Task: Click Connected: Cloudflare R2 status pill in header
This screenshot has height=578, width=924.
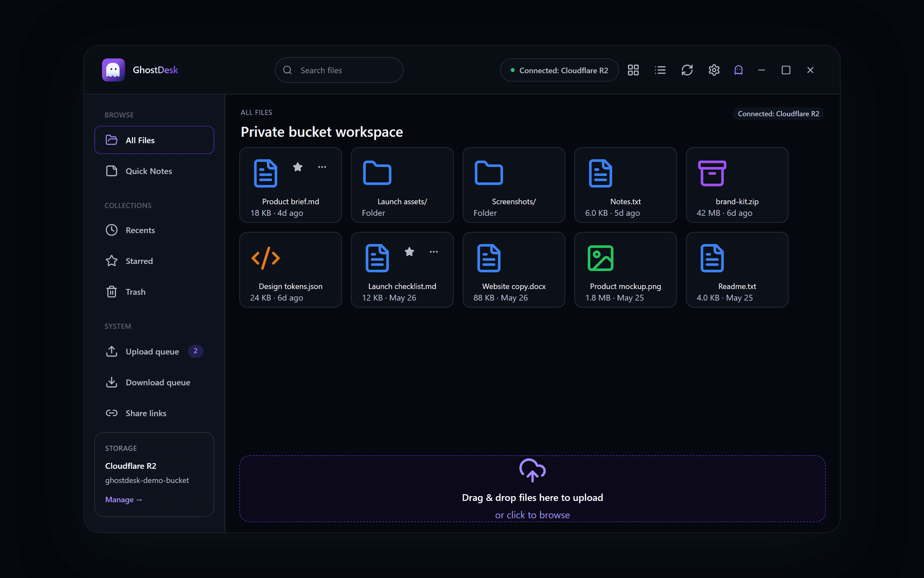Action: pos(559,70)
